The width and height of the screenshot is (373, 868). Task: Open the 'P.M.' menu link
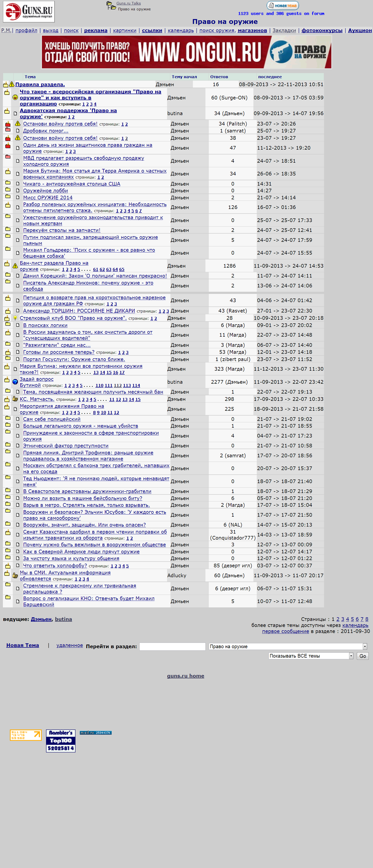7,30
